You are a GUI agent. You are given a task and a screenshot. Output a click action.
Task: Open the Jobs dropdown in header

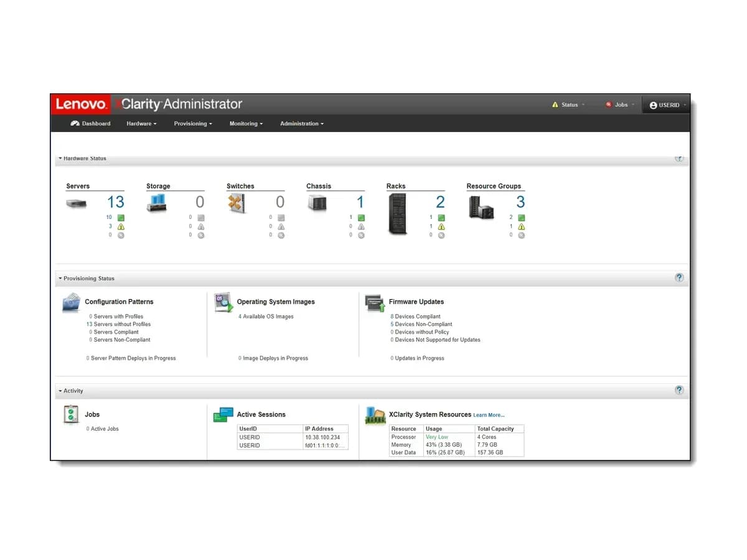[620, 105]
